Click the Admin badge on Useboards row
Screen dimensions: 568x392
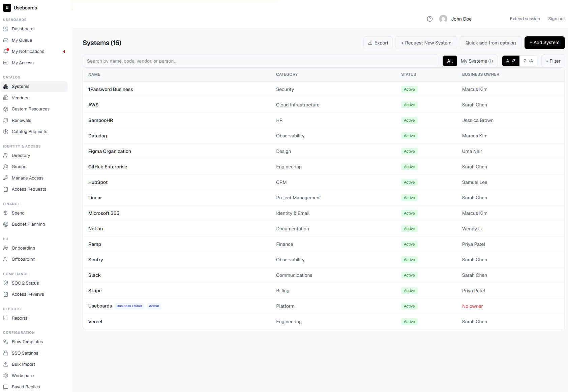pos(154,306)
